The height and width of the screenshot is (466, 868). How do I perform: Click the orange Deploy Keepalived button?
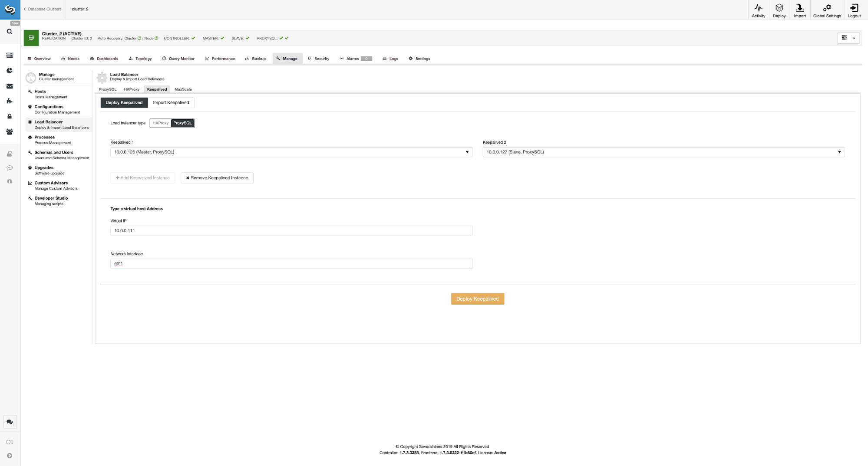coord(478,299)
